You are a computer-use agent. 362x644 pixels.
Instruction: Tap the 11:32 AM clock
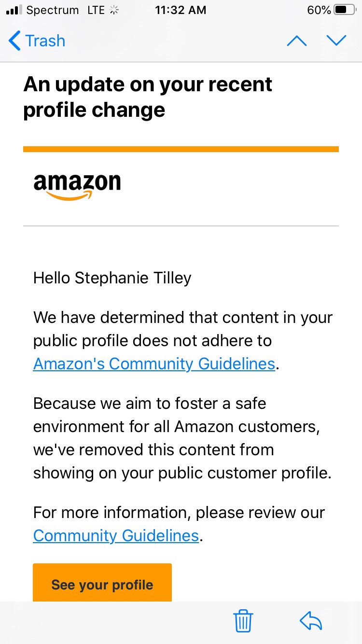point(181,10)
